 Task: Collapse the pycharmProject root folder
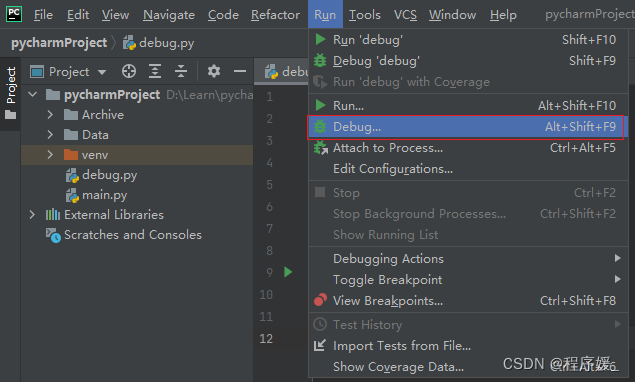(33, 95)
